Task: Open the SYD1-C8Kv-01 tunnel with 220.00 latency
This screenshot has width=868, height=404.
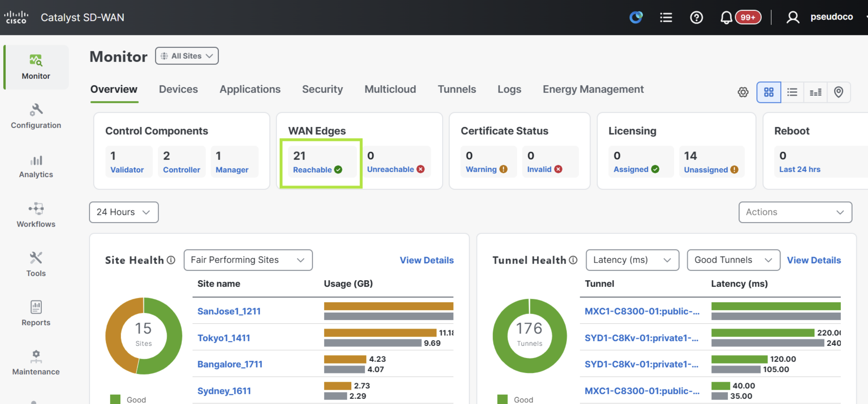Action: pyautogui.click(x=642, y=338)
